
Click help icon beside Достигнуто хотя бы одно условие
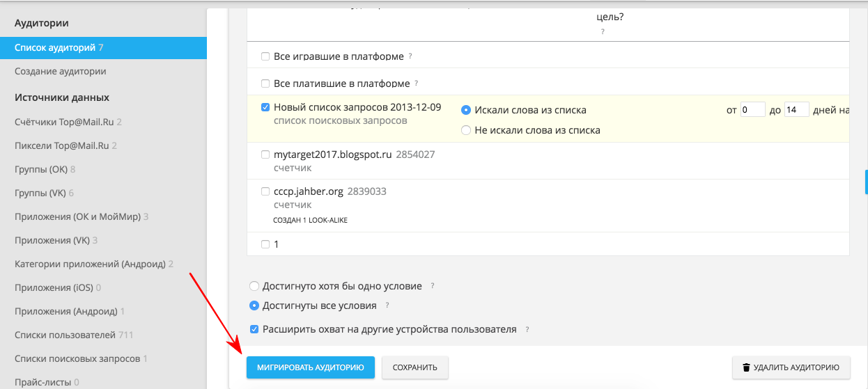432,286
